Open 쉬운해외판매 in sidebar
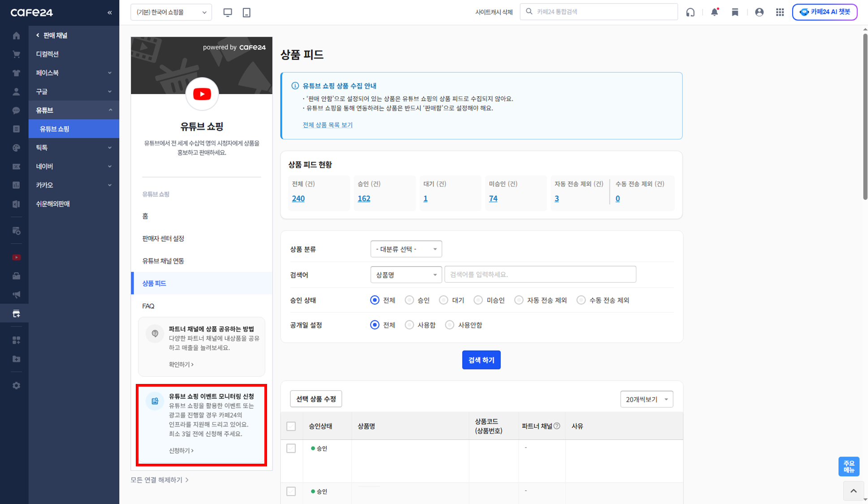868x504 pixels. pos(53,204)
